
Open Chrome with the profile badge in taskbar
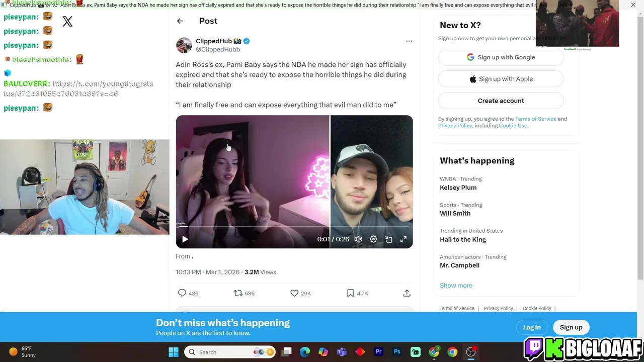pos(434,352)
